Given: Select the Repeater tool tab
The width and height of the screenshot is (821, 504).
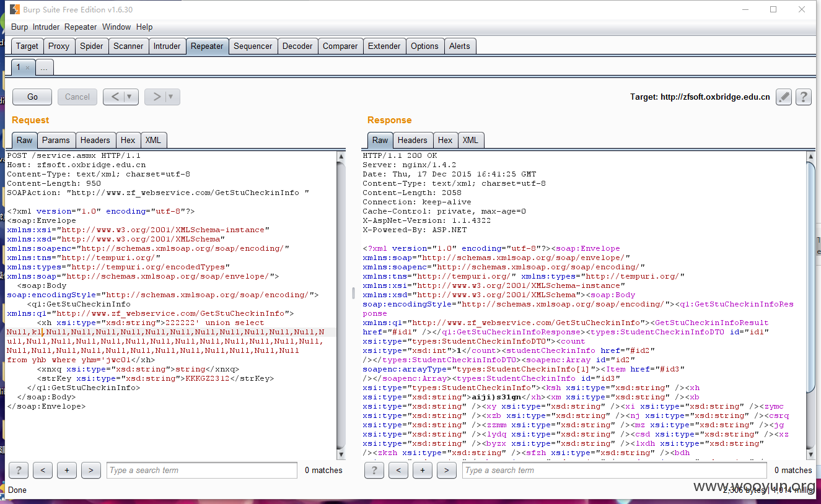Looking at the screenshot, I should 207,46.
